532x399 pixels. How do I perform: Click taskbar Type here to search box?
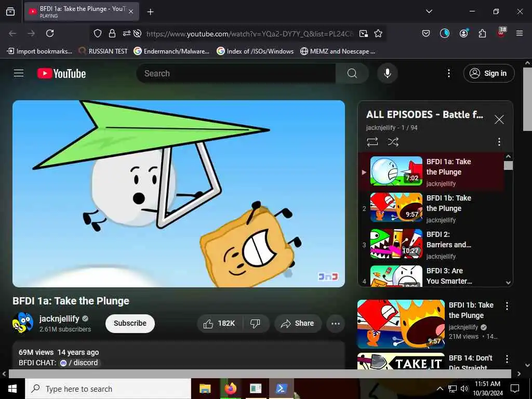108,389
